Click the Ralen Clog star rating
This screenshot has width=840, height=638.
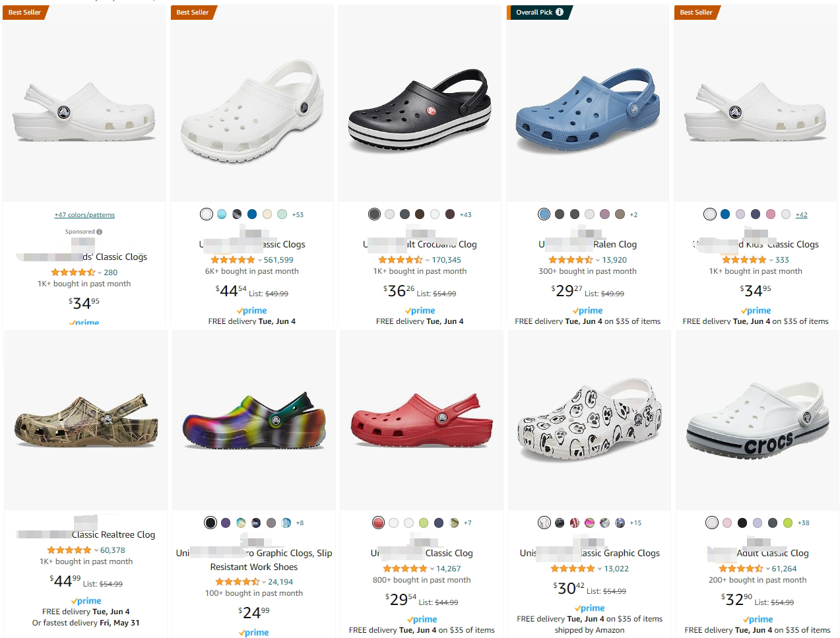(570, 260)
